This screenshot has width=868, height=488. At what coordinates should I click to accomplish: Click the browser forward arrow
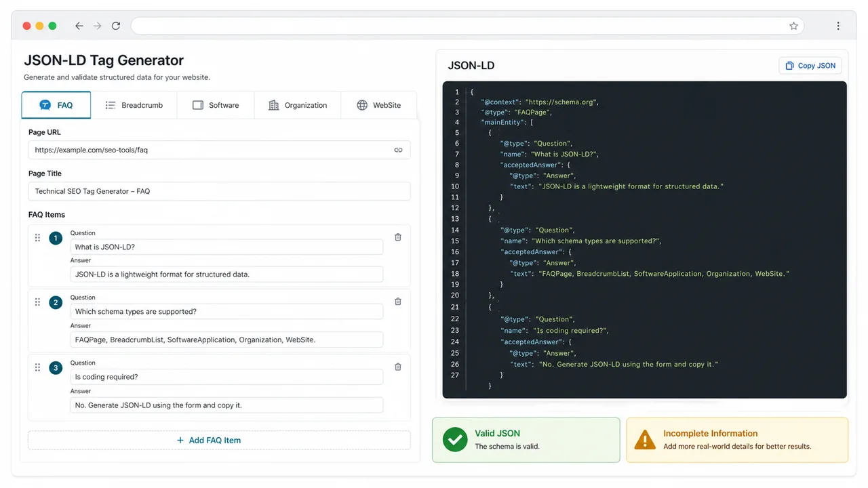pyautogui.click(x=98, y=26)
